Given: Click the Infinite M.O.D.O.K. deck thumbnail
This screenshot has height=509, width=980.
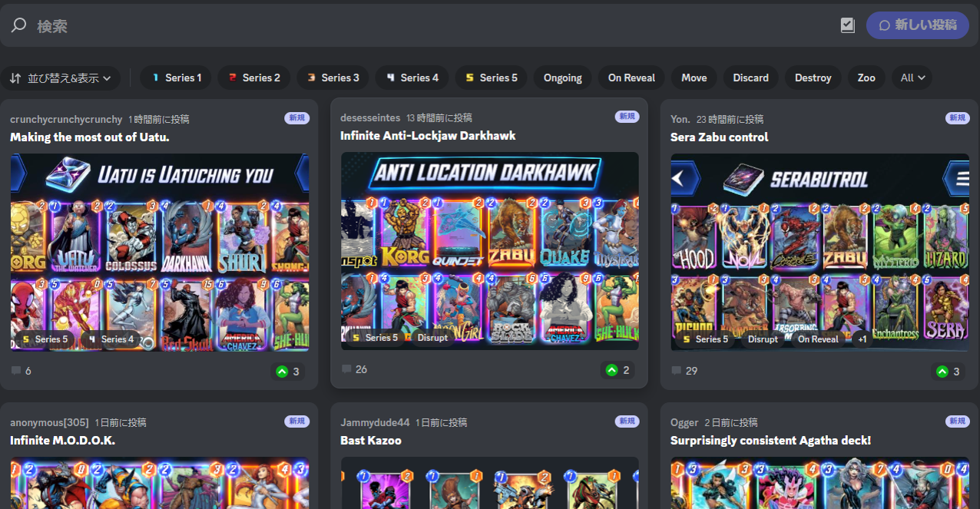Looking at the screenshot, I should click(x=160, y=484).
